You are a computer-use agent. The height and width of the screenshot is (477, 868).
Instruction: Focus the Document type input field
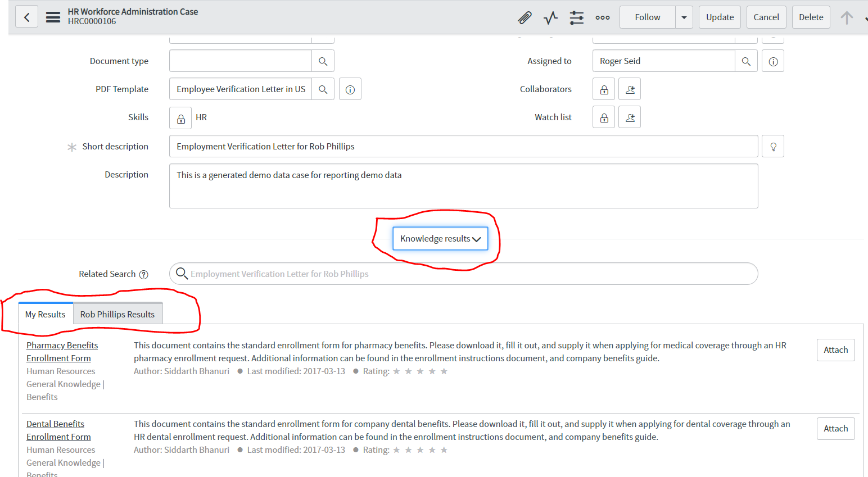[241, 61]
